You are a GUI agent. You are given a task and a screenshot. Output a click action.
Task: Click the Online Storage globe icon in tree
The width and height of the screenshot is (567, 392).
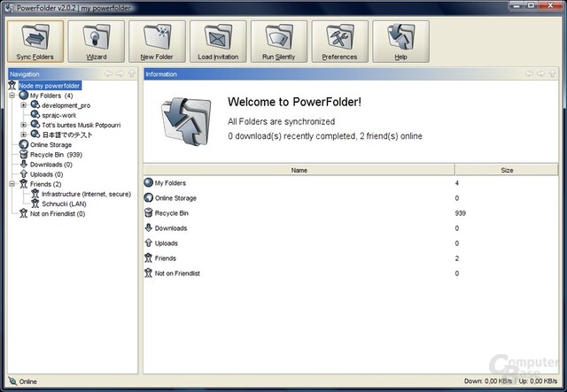coord(24,144)
